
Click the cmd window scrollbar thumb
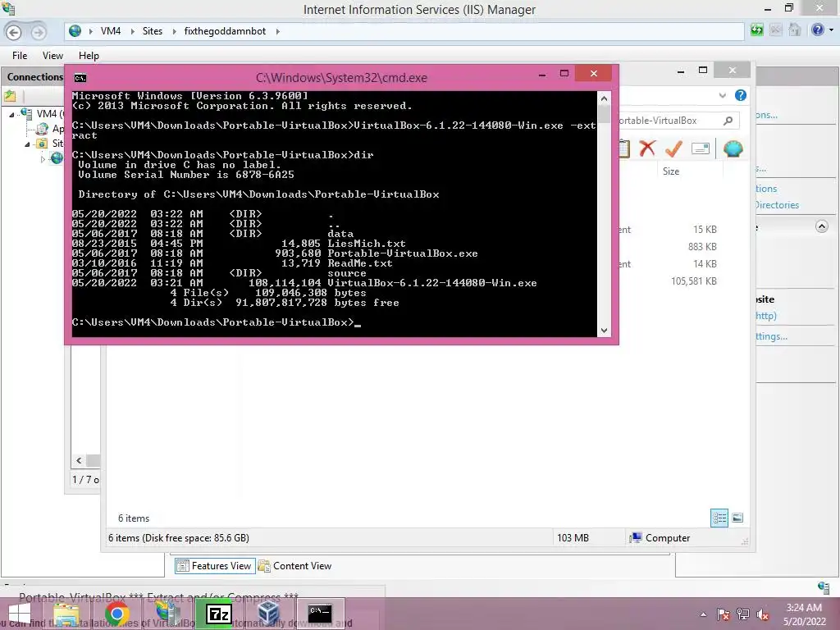pos(604,115)
